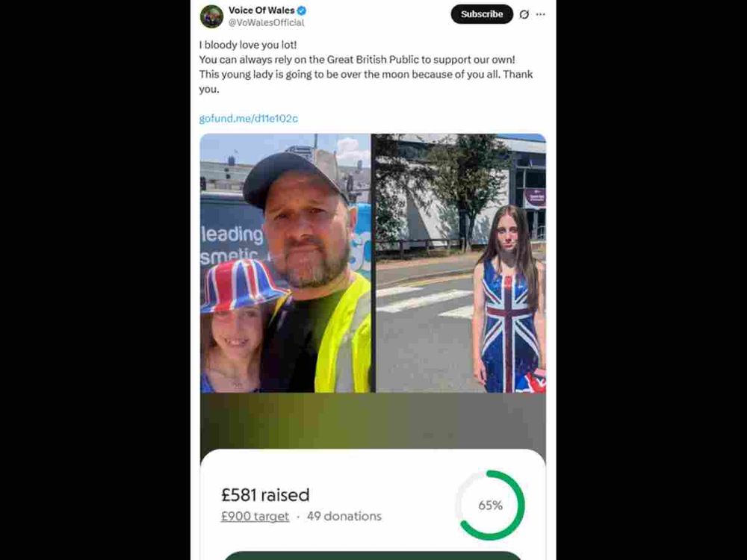Image resolution: width=747 pixels, height=560 pixels.
Task: View the Union Jack dress photo
Action: point(461,263)
